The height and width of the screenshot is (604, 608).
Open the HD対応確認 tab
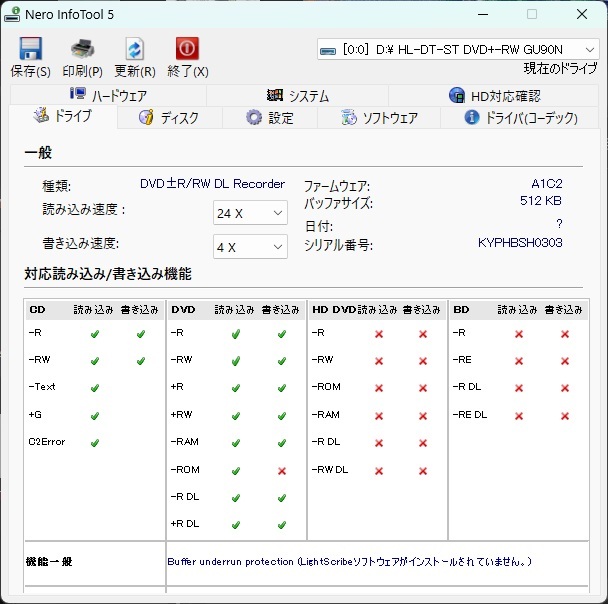(x=494, y=96)
